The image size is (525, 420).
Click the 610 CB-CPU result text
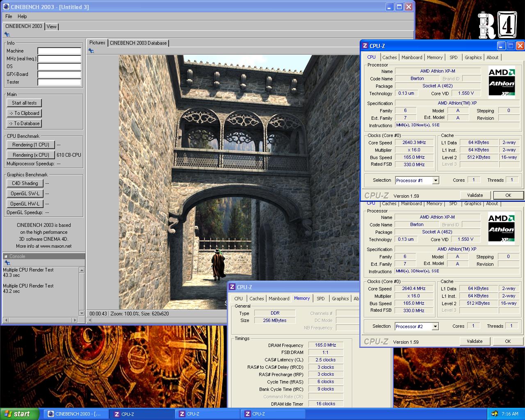click(x=69, y=155)
